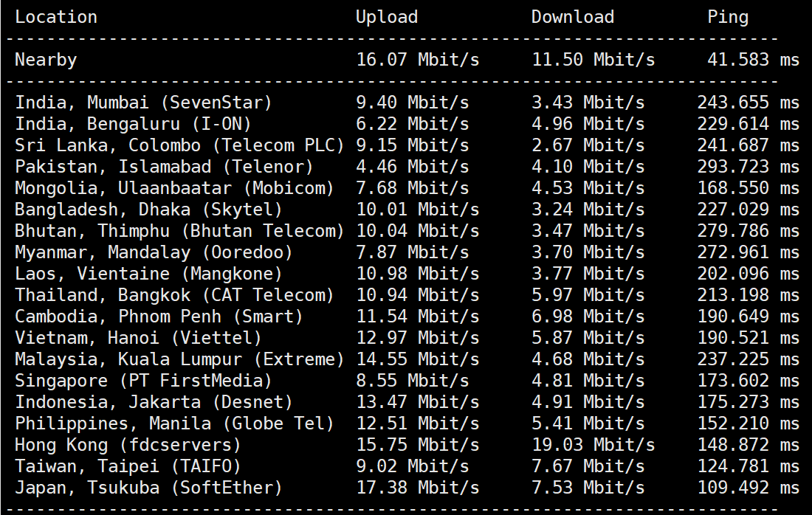Viewport: 812px width, 515px height.
Task: Click the Download column header
Action: (x=572, y=17)
